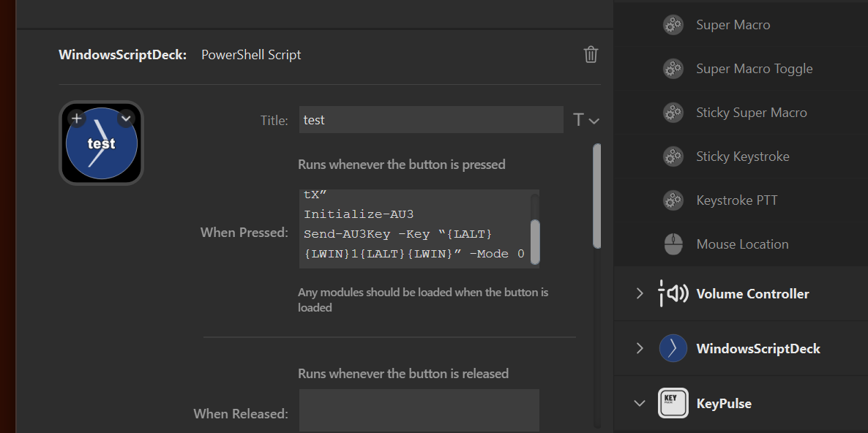The width and height of the screenshot is (868, 433).
Task: Click the script text area scrollbar
Action: [535, 234]
